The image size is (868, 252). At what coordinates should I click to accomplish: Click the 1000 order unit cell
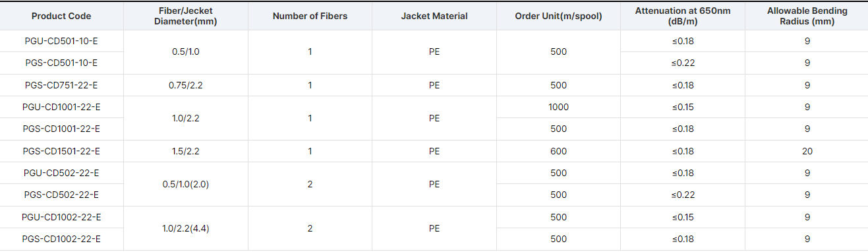click(558, 107)
